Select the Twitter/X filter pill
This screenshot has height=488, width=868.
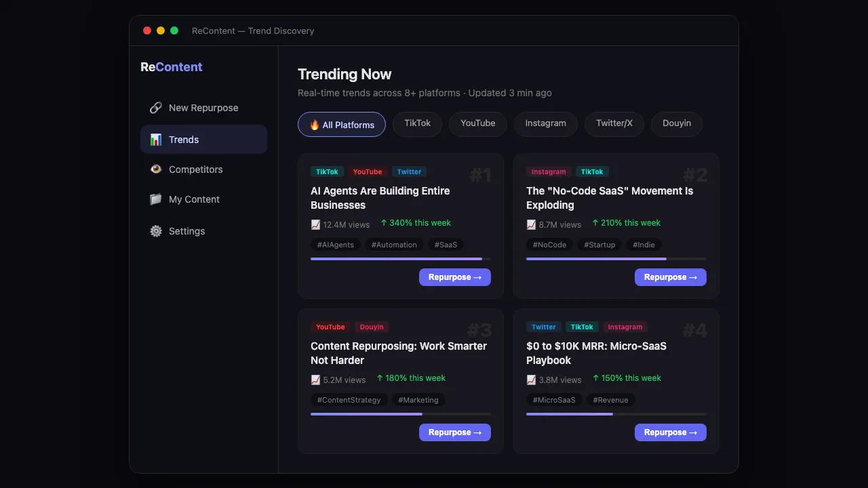tap(614, 124)
